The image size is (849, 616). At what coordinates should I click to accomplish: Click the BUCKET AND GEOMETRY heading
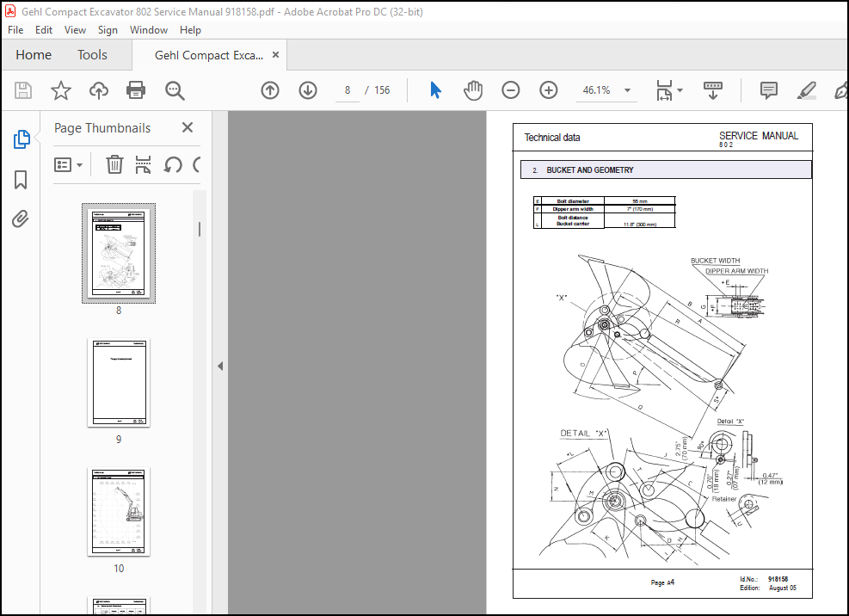(589, 170)
